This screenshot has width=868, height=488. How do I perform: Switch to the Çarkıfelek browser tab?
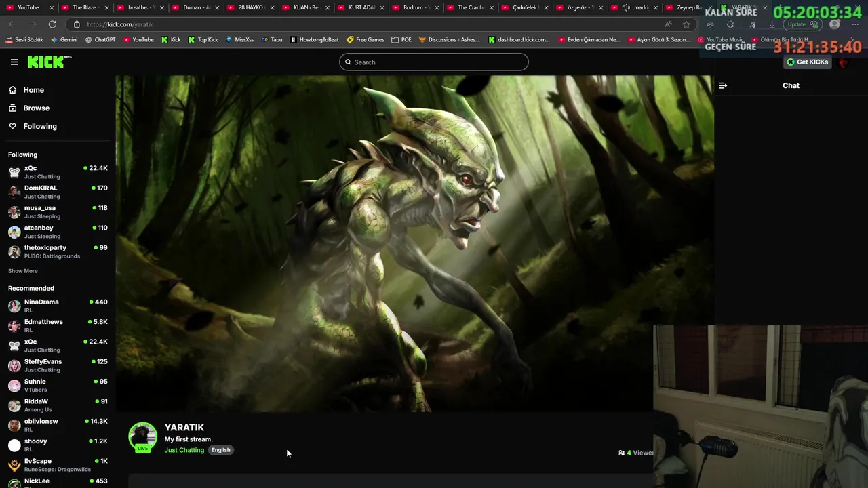526,7
